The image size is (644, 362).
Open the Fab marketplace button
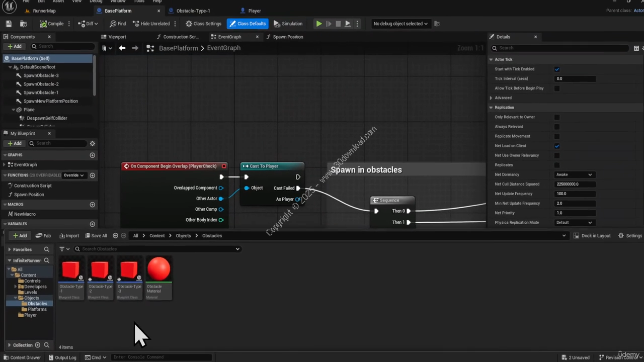pyautogui.click(x=43, y=235)
